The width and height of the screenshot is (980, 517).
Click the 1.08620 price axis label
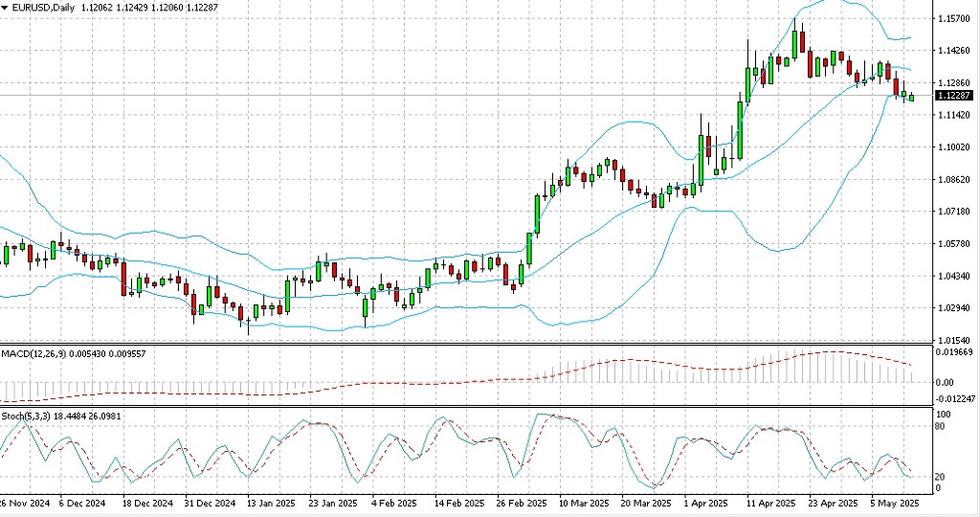[954, 179]
